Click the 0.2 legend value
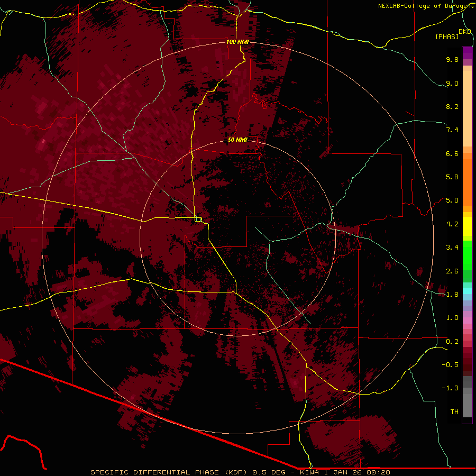Image resolution: width=476 pixels, height=476 pixels. [x=452, y=342]
